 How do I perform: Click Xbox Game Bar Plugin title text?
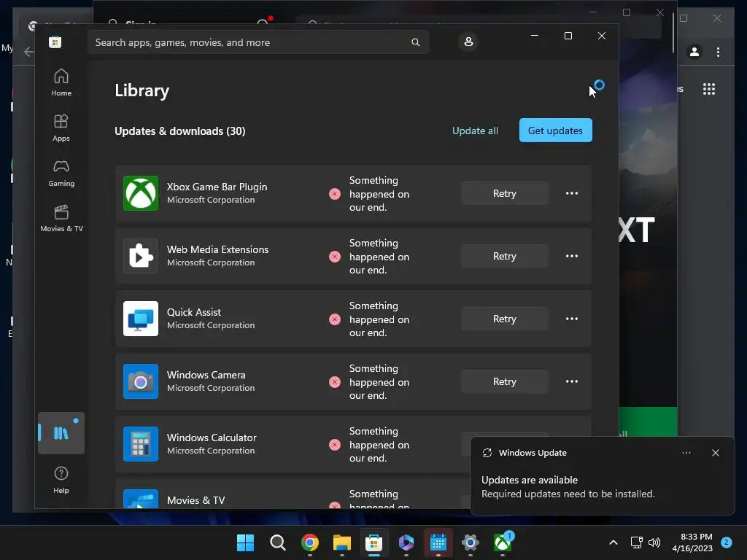[x=217, y=187]
